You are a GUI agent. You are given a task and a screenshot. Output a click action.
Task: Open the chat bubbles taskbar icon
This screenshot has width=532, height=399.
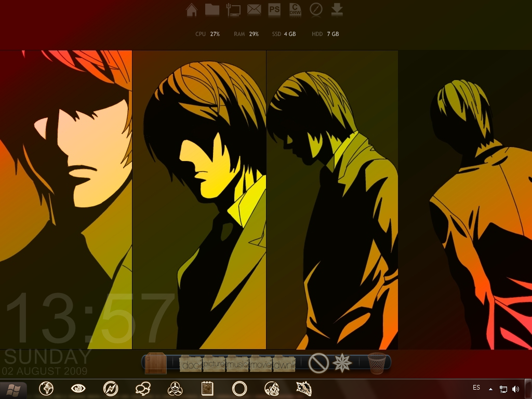point(143,389)
